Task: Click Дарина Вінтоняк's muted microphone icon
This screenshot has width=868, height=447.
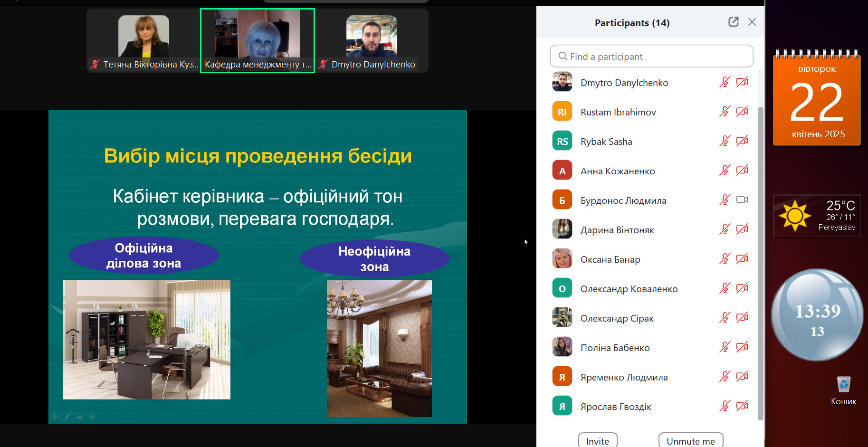Action: click(725, 229)
